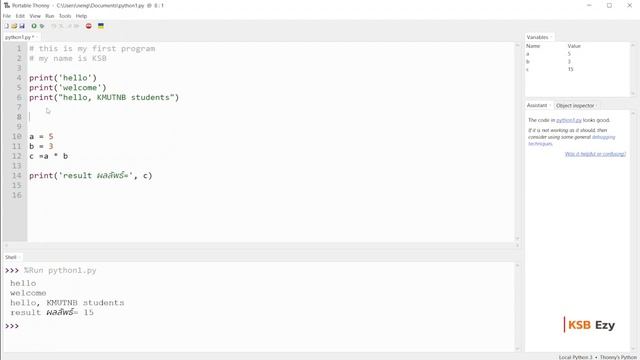Start debugging with the bug icon

click(42, 26)
